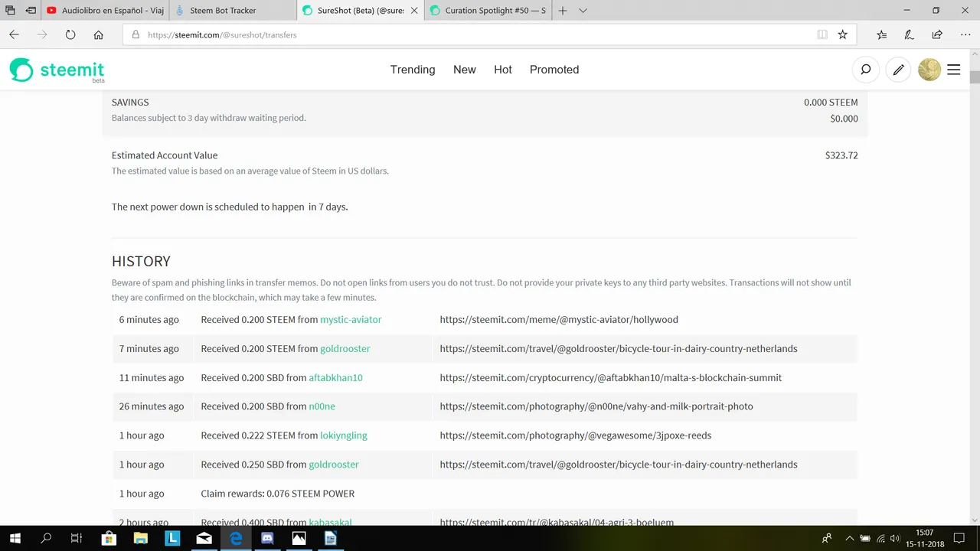Show hidden system tray icons
980x551 pixels.
click(849, 538)
